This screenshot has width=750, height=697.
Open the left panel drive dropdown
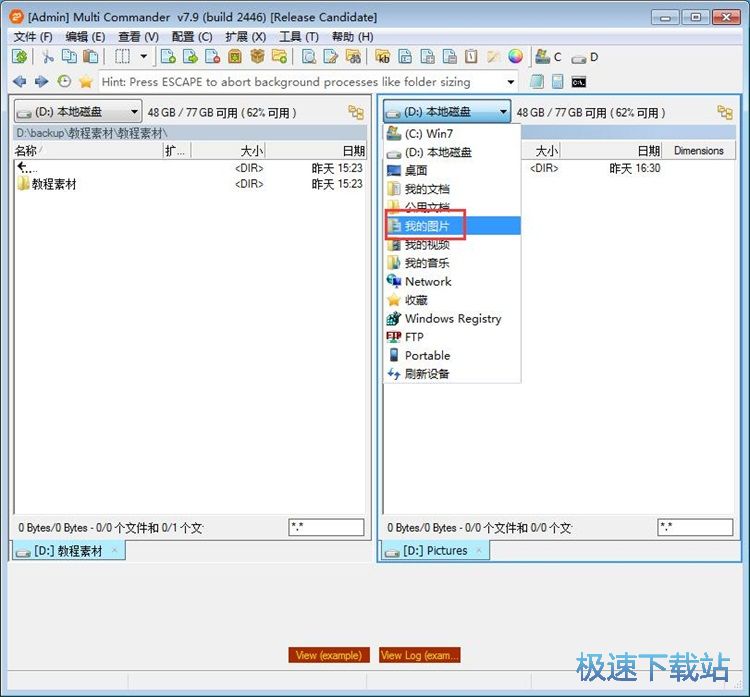coord(78,112)
